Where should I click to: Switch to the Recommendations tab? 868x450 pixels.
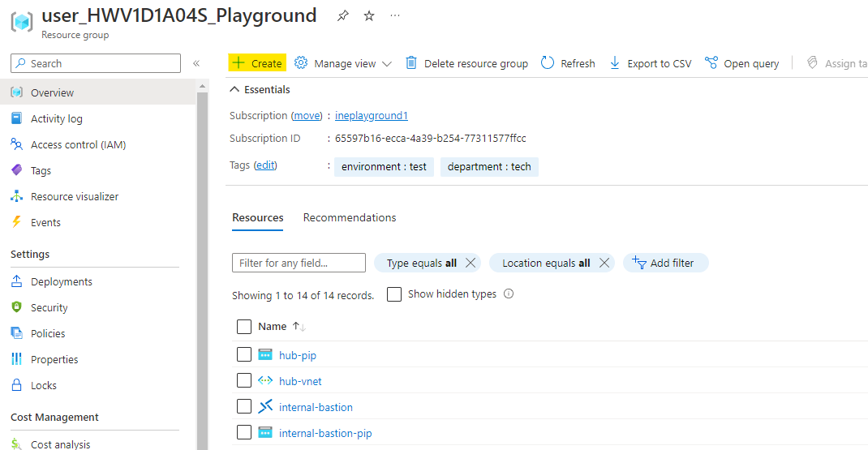pyautogui.click(x=350, y=217)
